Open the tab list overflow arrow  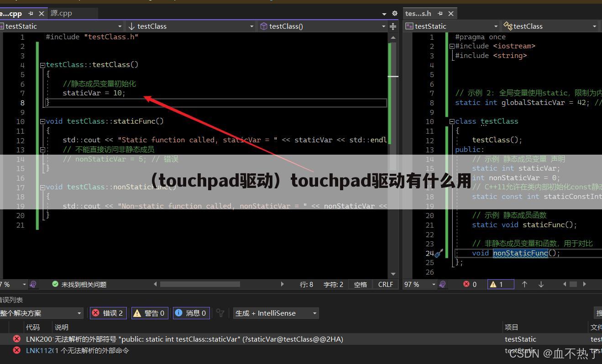tap(384, 14)
